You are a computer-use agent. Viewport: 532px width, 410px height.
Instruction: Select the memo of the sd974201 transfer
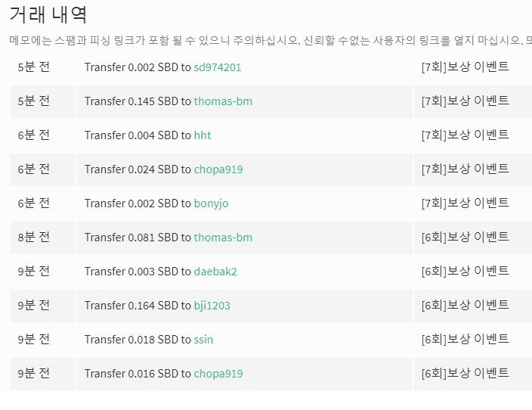(466, 67)
